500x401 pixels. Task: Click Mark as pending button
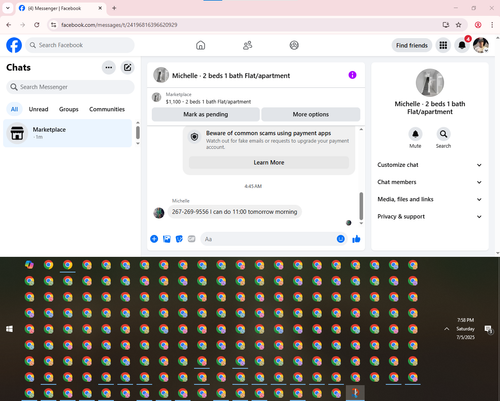(206, 114)
